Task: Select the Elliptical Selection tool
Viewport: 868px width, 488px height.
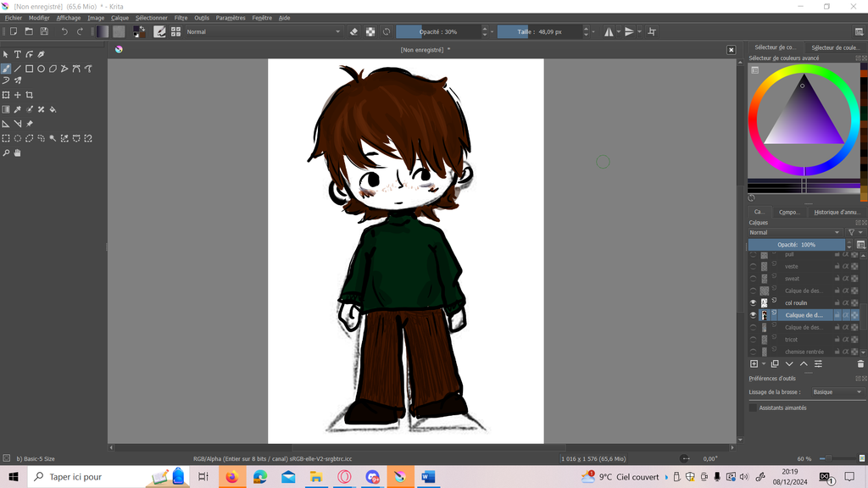Action: tap(18, 138)
